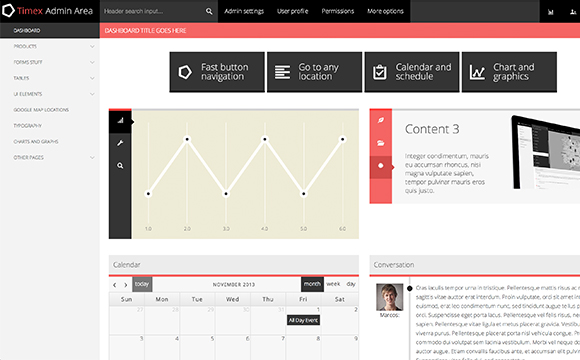Open Permissions in top menu

point(338,11)
